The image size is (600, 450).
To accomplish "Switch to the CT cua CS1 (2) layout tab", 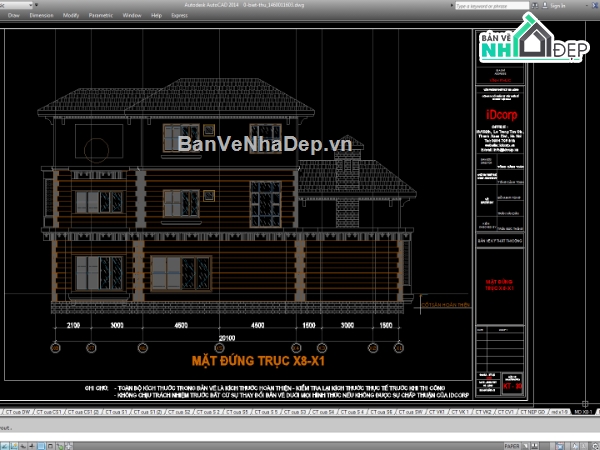I will tap(83, 412).
